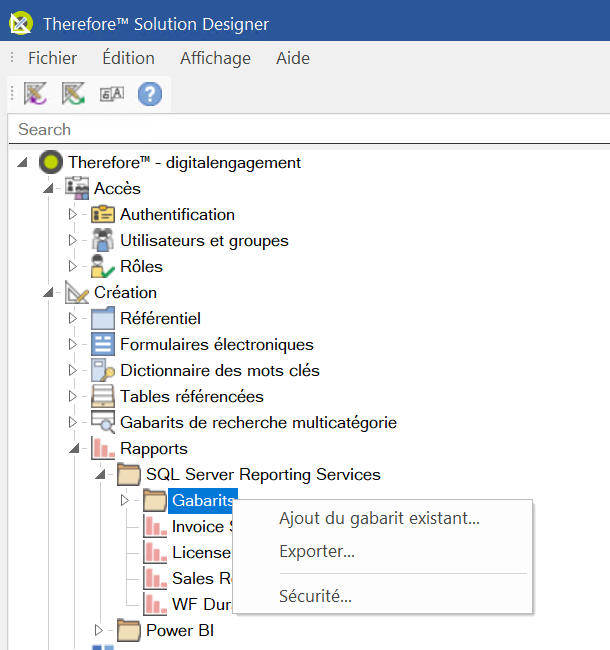Expand the Référentiel node
Screen dimensions: 610x650
coord(73,318)
